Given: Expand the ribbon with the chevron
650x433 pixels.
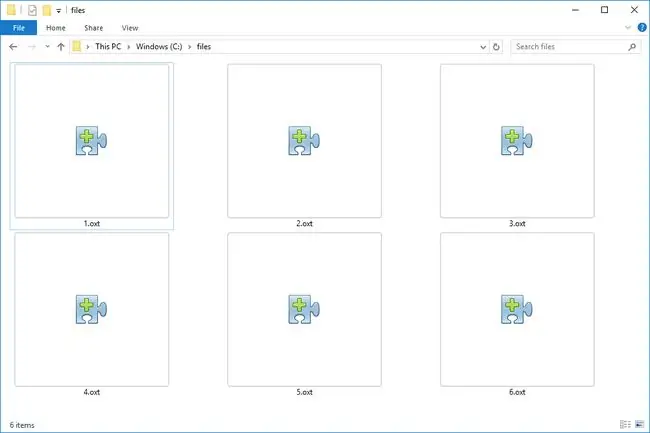Looking at the screenshot, I should tap(628, 28).
